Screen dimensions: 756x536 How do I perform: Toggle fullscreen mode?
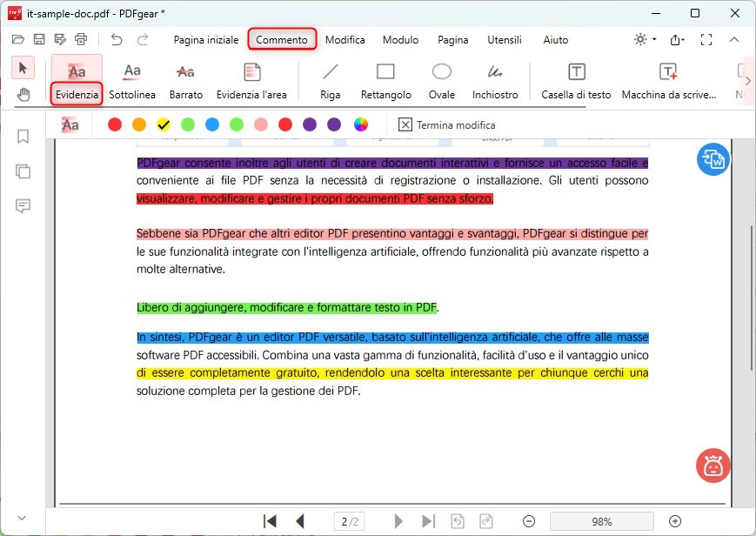click(706, 39)
